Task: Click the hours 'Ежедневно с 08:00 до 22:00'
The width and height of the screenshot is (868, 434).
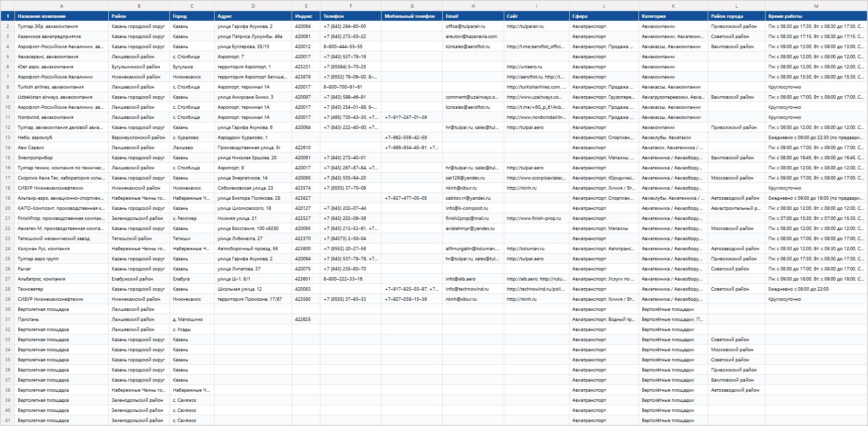Action: [816, 289]
